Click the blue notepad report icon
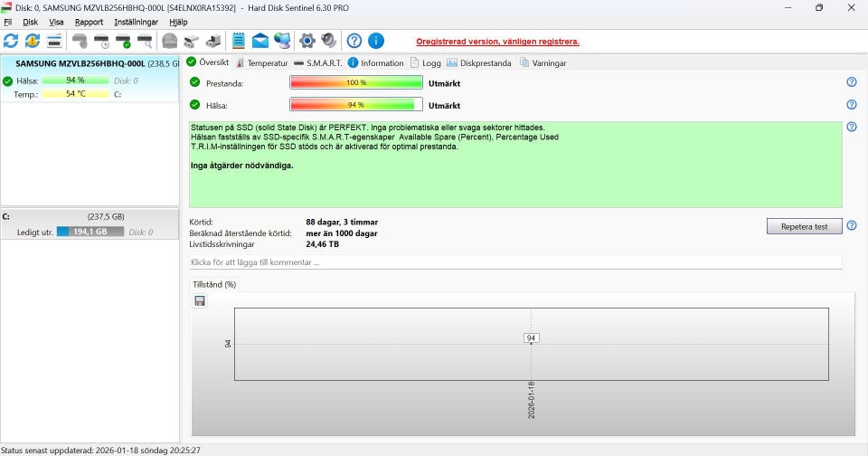Viewport: 868px width, 456px height. (x=239, y=41)
